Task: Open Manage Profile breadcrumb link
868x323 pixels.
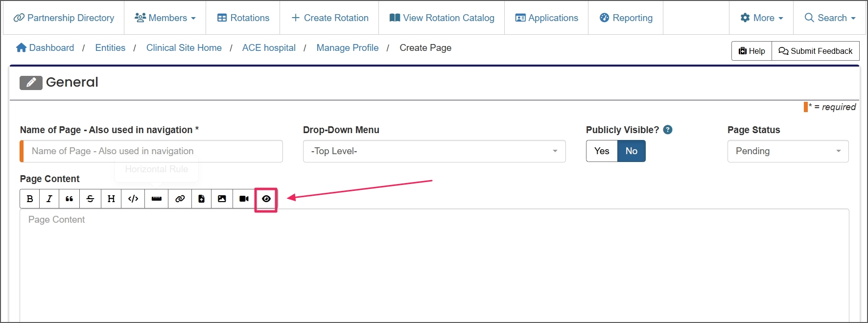Action: point(348,47)
